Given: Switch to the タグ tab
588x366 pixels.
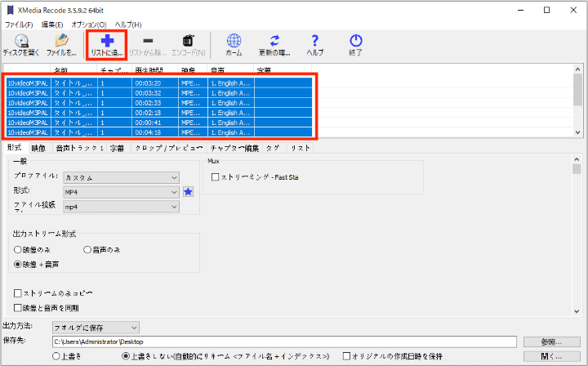Looking at the screenshot, I should [x=273, y=148].
